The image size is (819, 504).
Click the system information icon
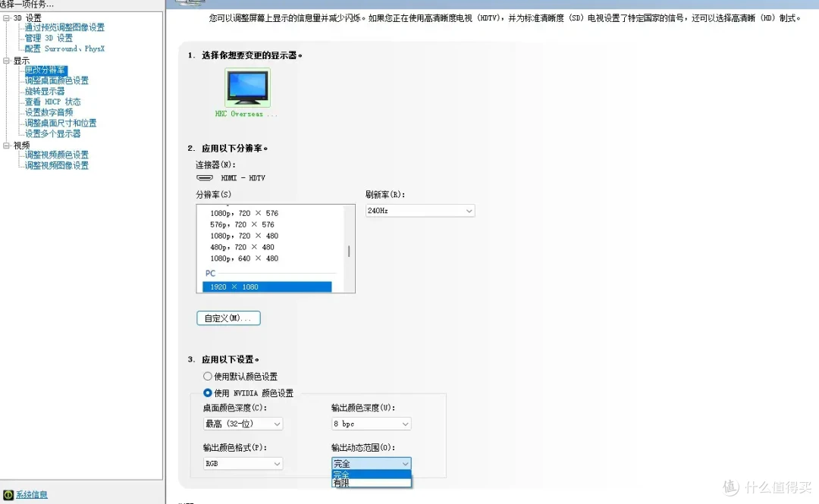point(8,494)
